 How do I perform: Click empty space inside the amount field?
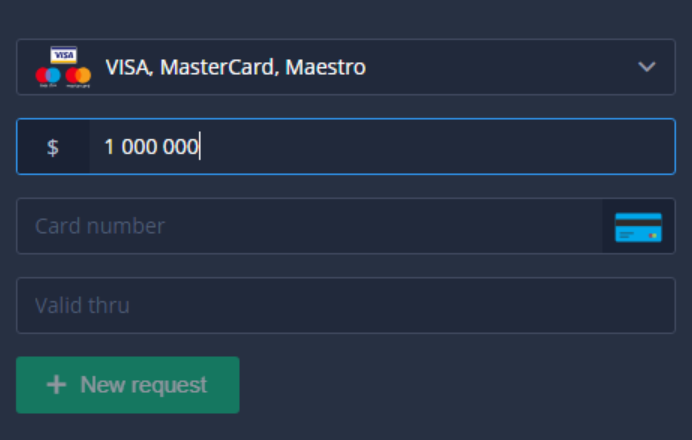click(437, 147)
